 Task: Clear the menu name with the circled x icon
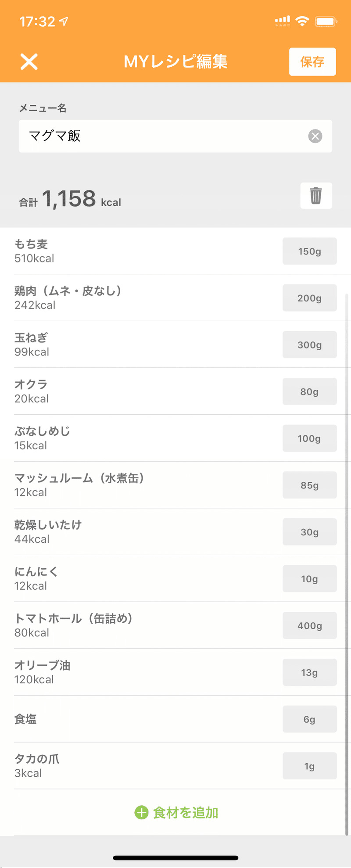point(315,136)
